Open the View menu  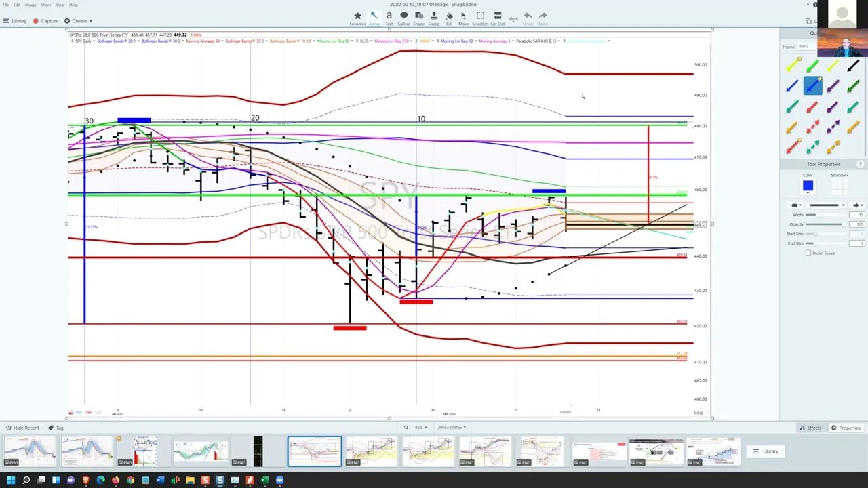[60, 5]
